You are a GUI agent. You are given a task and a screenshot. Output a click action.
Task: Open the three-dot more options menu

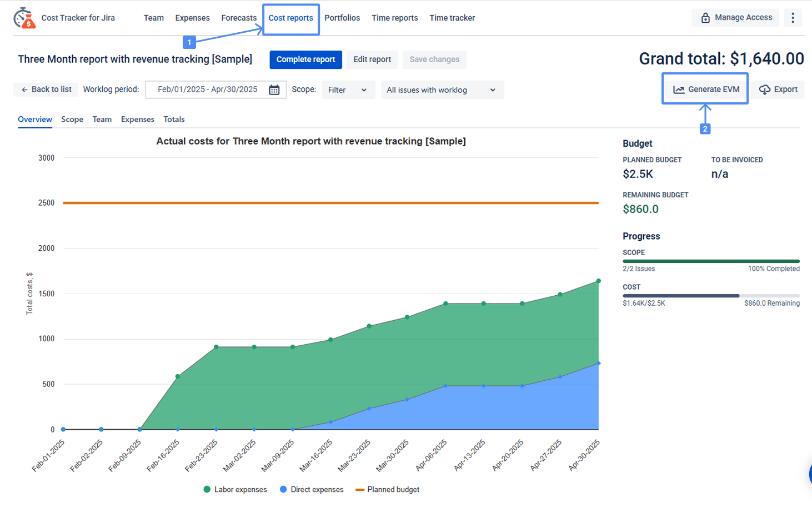pos(793,18)
